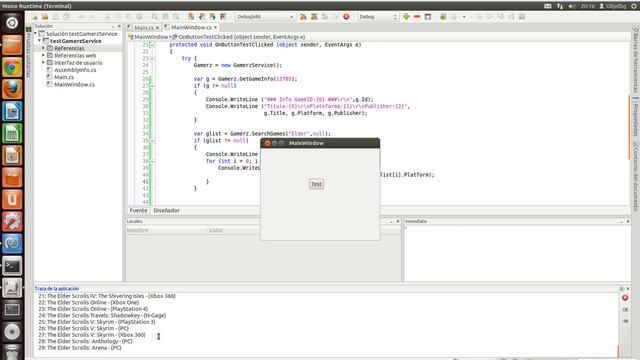640x360 pixels.
Task: Click the magnifier Search toolbar icon
Action: (155, 17)
